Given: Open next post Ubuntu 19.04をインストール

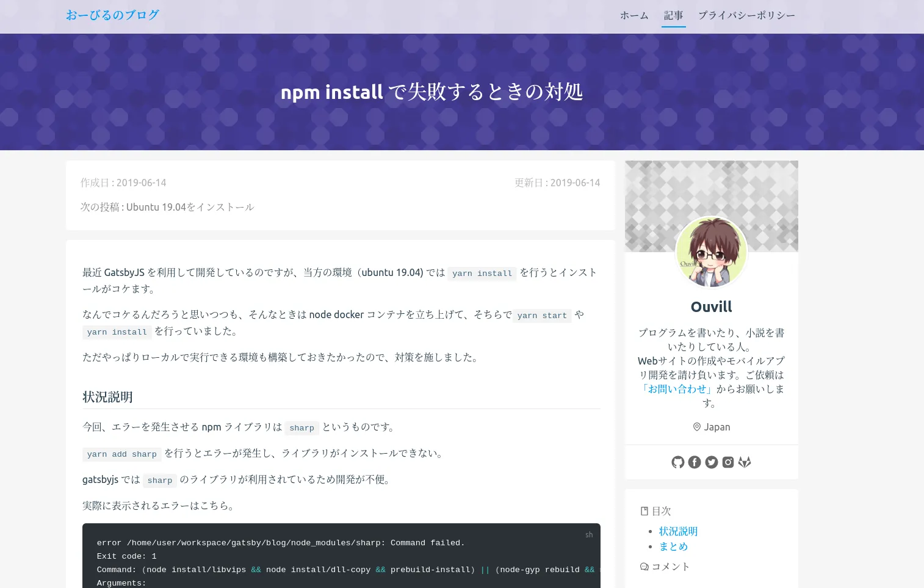Looking at the screenshot, I should (190, 207).
